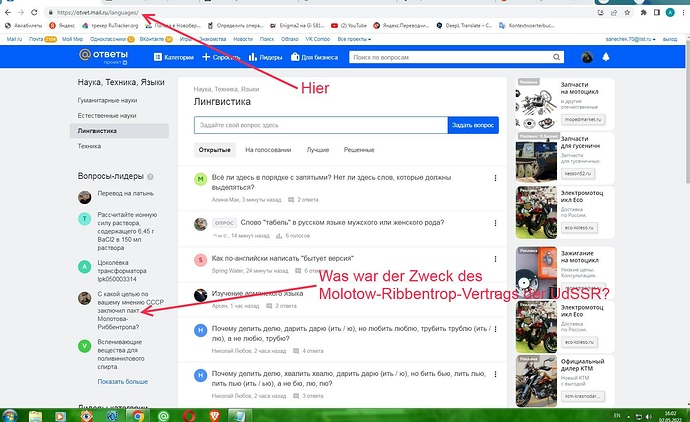This screenshot has width=690, height=422.
Task: Click the Задать вопрос button
Action: pyautogui.click(x=473, y=125)
